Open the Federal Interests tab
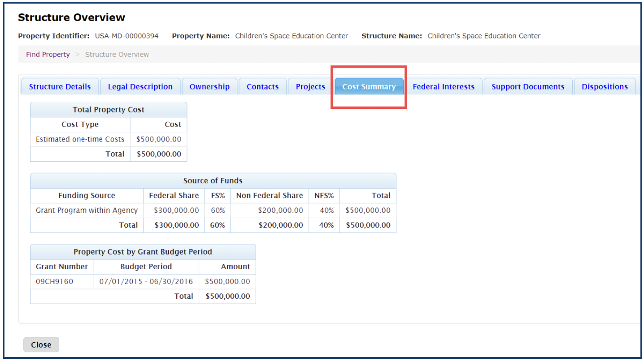 443,87
